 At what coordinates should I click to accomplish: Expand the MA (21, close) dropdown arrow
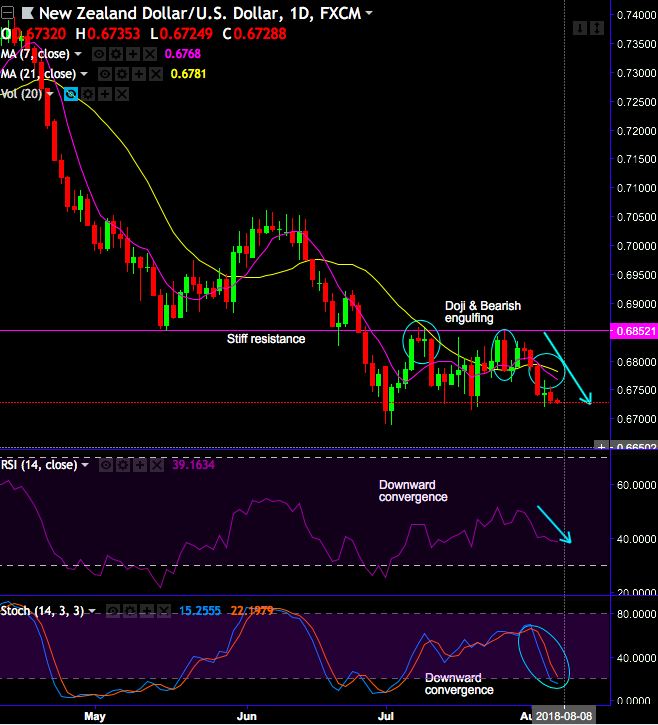(x=84, y=74)
